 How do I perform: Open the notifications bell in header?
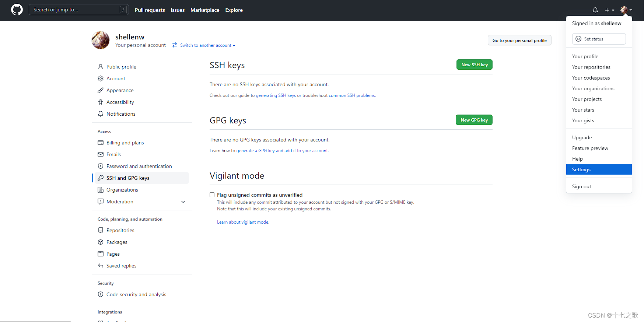coord(595,10)
